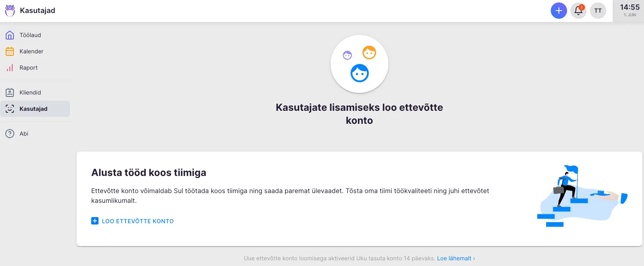Click the owl logo in the header
Image resolution: width=644 pixels, height=266 pixels.
(x=10, y=11)
